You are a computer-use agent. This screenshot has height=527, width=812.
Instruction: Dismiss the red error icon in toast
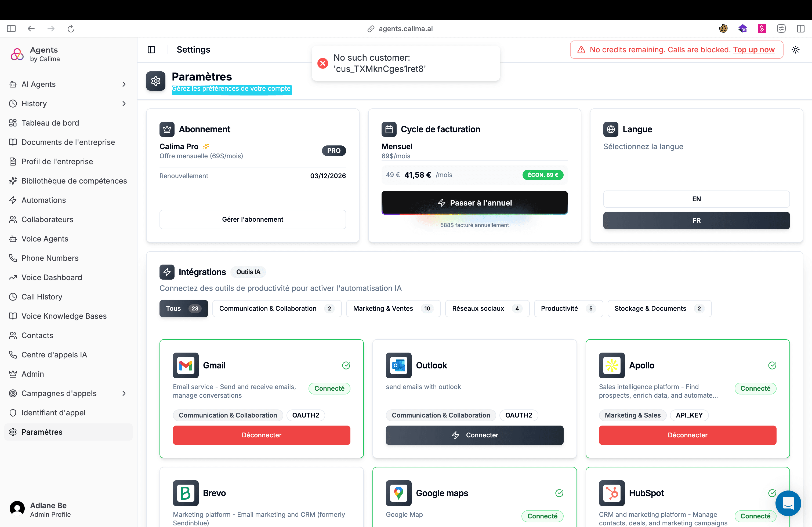coord(323,63)
